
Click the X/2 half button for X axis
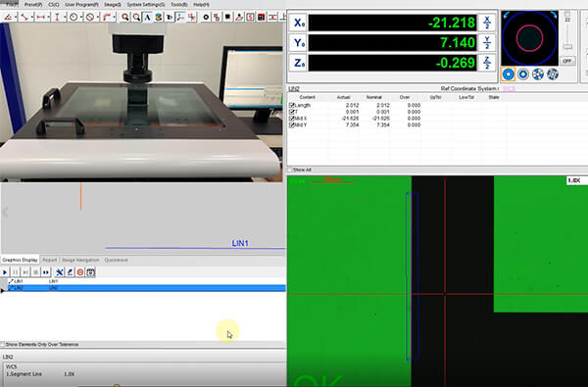click(x=487, y=23)
